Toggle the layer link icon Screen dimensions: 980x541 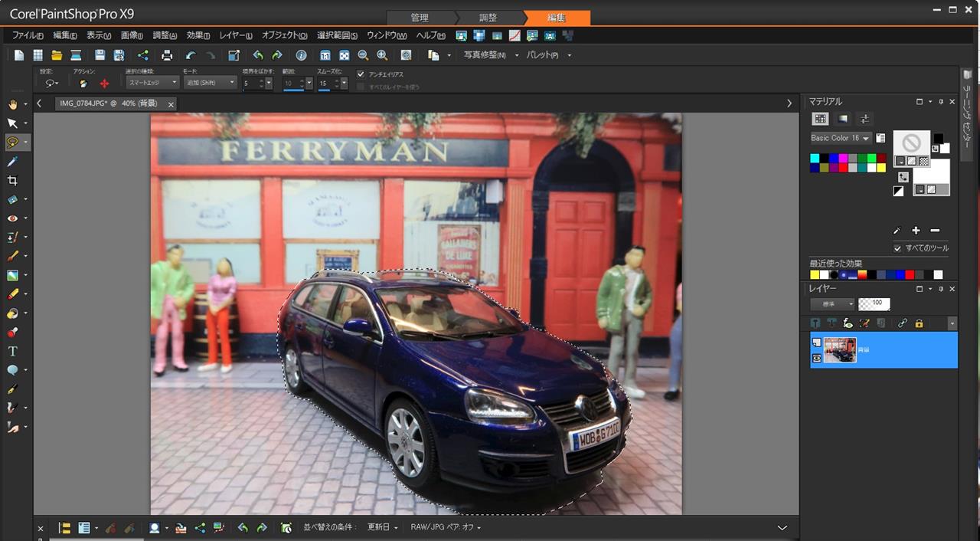point(903,323)
